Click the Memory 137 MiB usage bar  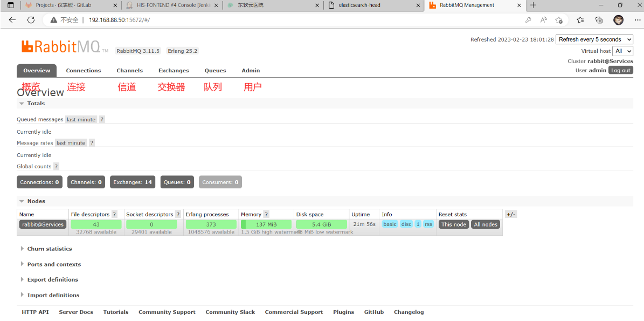[x=266, y=224]
